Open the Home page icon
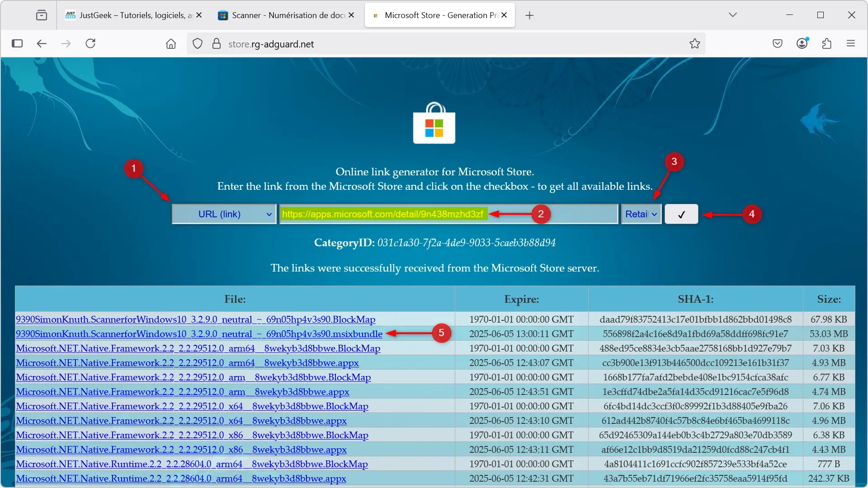Viewport: 868px width, 488px height. click(x=171, y=44)
